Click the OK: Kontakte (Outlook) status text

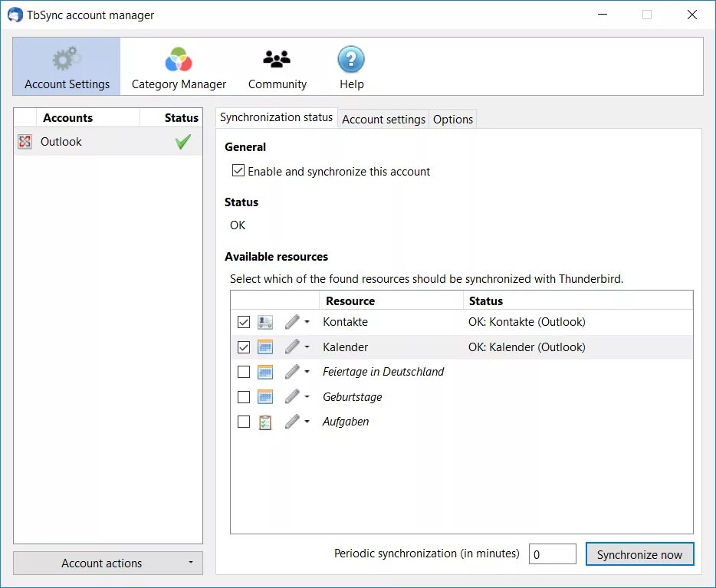(x=527, y=322)
